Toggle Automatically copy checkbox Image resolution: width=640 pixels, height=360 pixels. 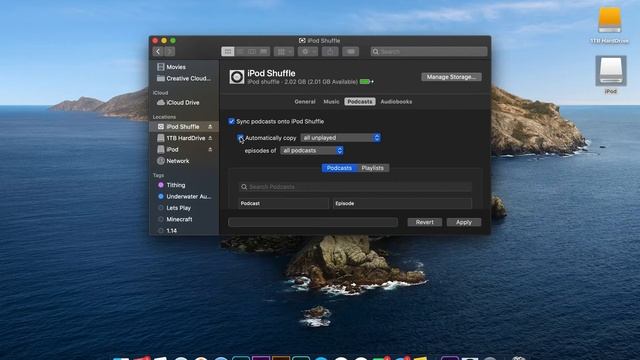pyautogui.click(x=240, y=138)
